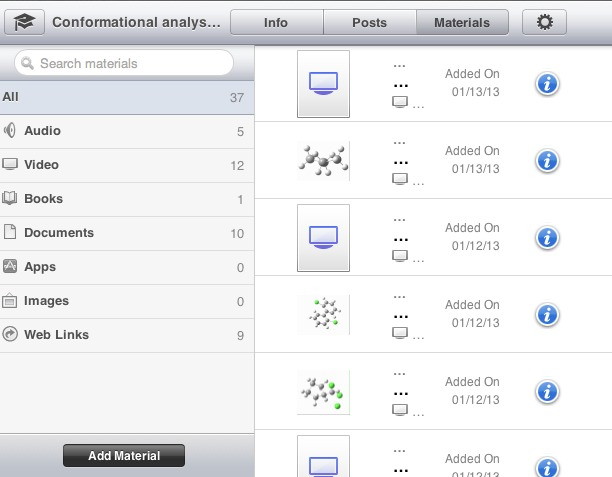Viewport: 612px width, 477px height.
Task: Click the Search materials field
Action: [x=130, y=64]
